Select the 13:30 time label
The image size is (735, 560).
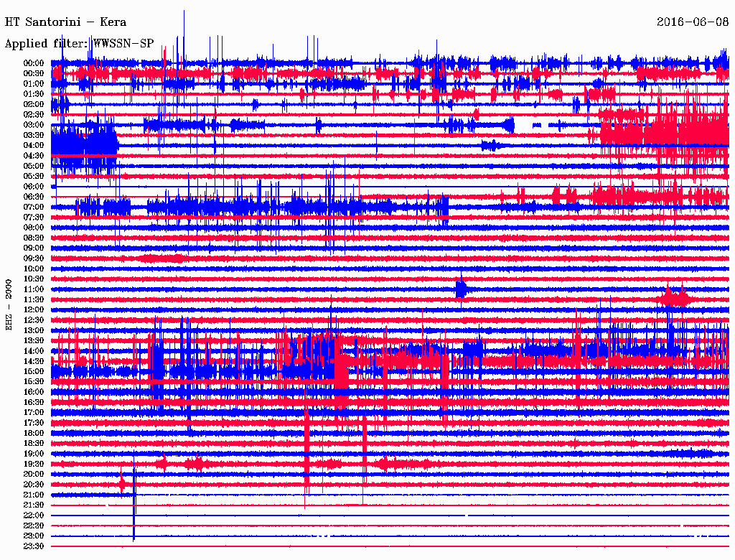point(34,340)
